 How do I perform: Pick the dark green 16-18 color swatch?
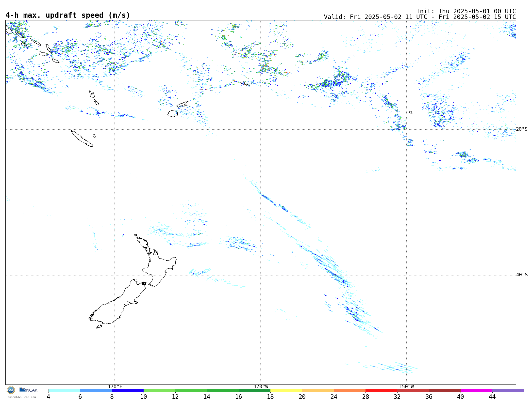[254, 391]
